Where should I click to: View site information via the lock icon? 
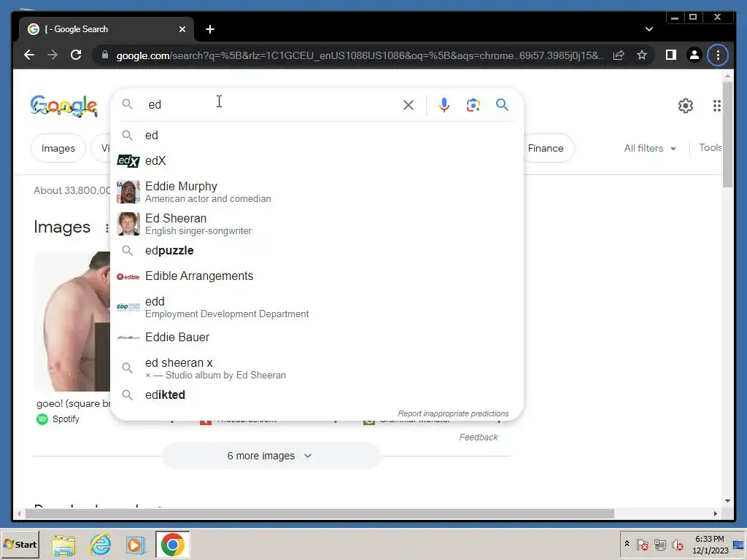(x=105, y=55)
